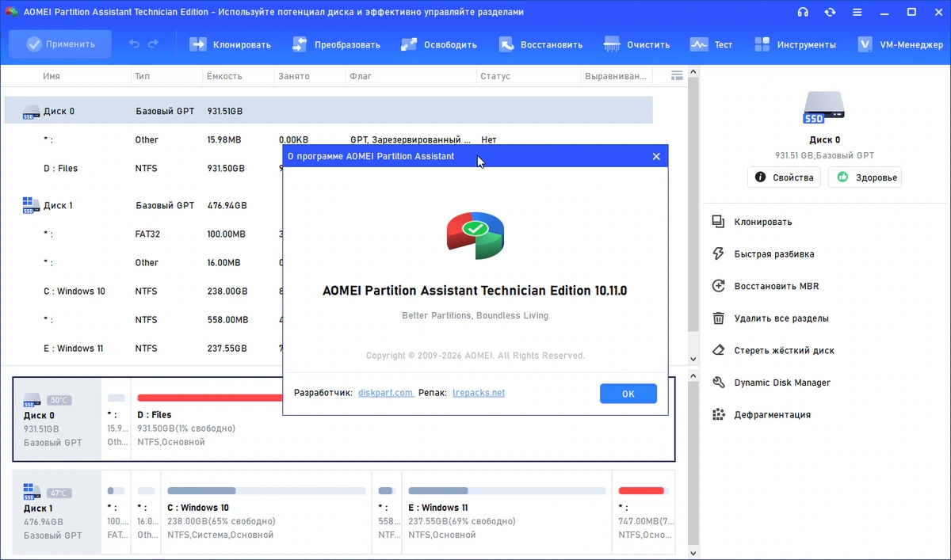Open the Восстановить toolbar menu

tap(540, 44)
